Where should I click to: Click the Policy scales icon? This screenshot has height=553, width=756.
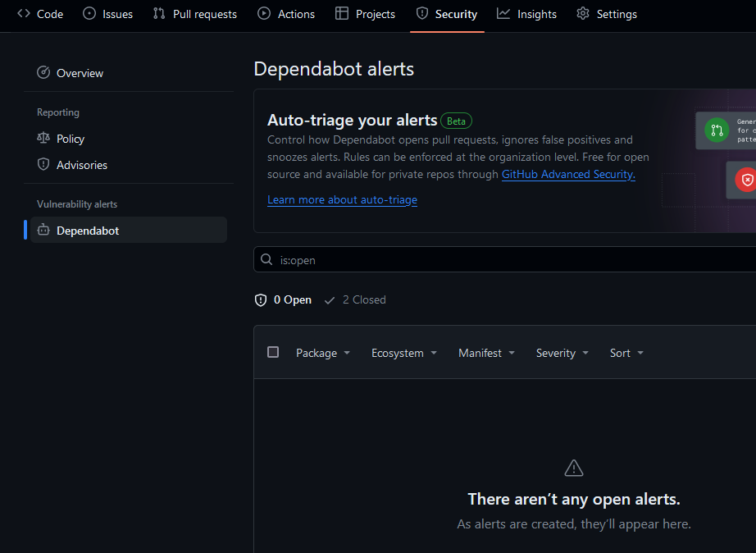(x=43, y=139)
